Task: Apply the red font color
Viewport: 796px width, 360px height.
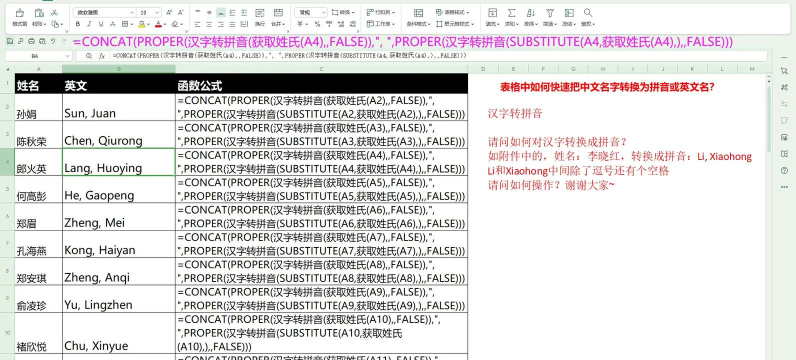Action: coord(158,24)
